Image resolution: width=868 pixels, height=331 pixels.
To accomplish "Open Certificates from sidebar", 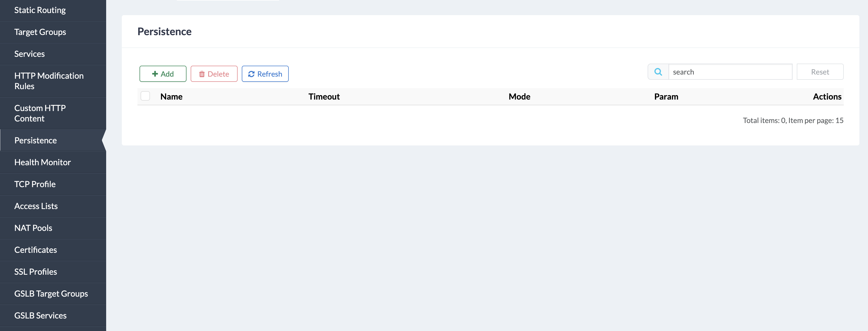I will pos(35,250).
